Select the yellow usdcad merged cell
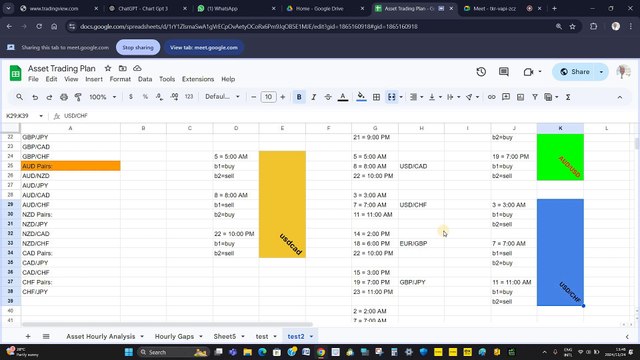 282,204
